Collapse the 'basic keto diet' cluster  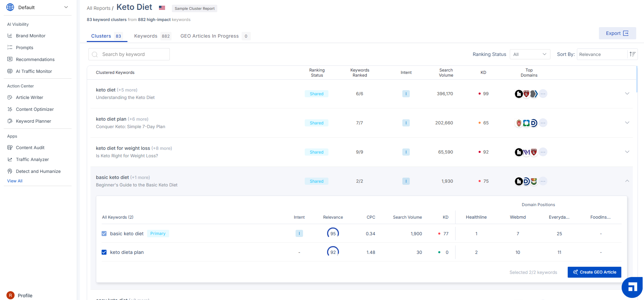627,181
